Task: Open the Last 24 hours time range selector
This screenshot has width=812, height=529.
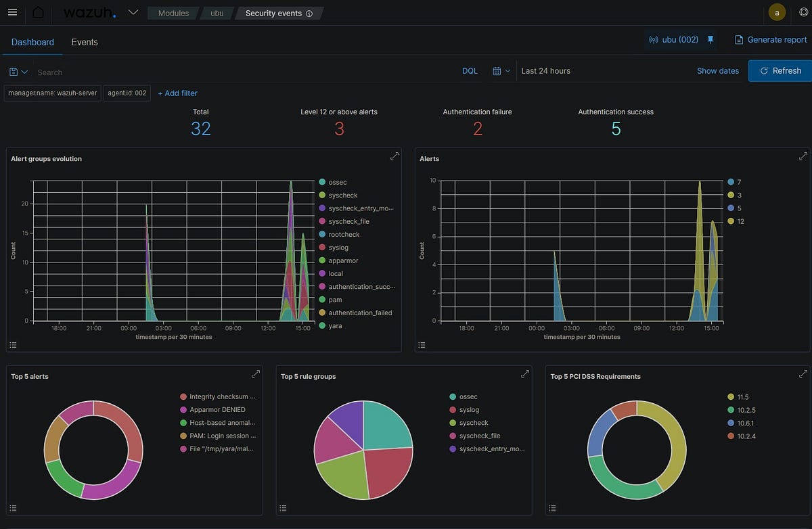Action: pos(545,70)
